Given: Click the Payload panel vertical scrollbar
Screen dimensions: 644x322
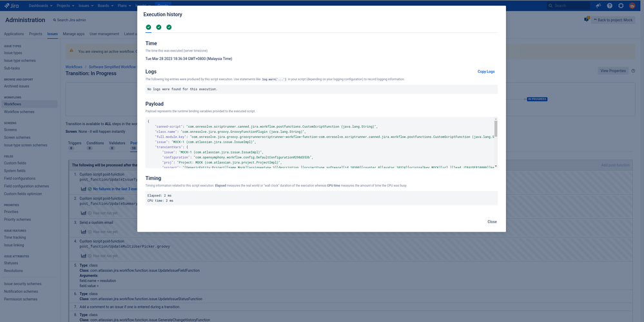Looking at the screenshot, I should coord(496,128).
